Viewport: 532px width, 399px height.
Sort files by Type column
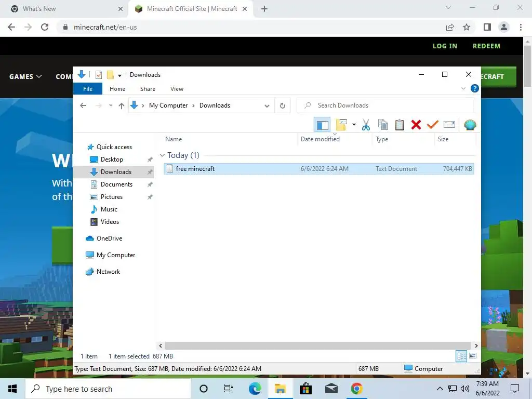point(382,139)
